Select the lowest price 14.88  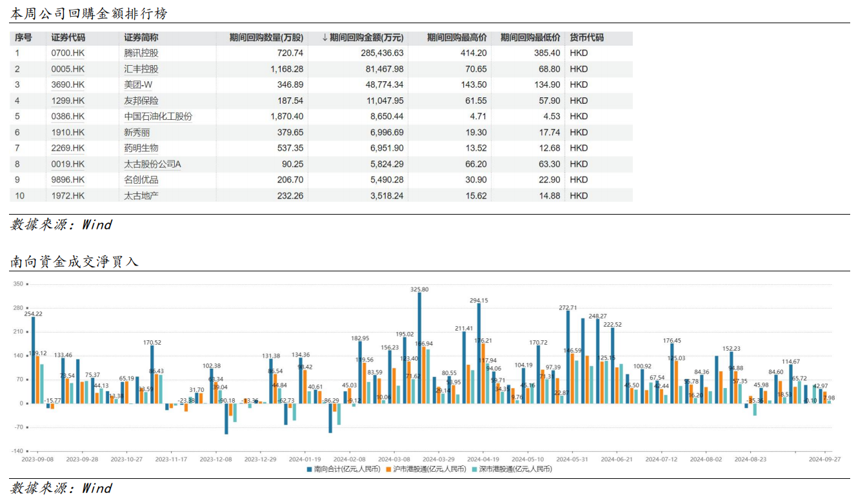[549, 196]
